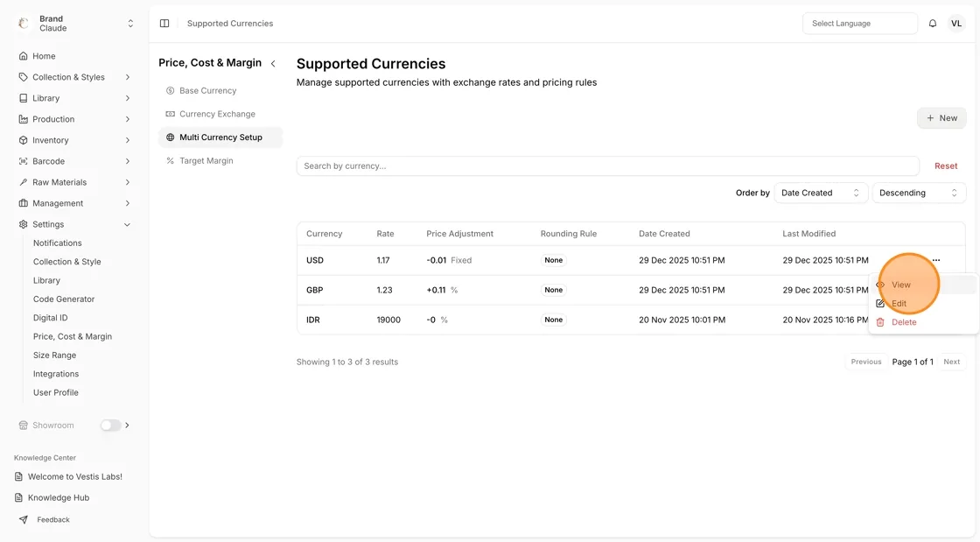980x542 pixels.
Task: Click the Showroom store icon
Action: 23,425
